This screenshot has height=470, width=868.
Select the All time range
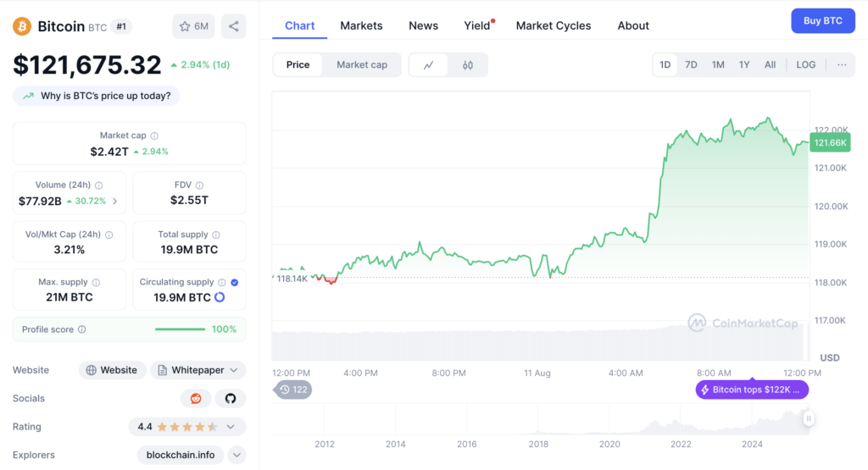point(770,64)
